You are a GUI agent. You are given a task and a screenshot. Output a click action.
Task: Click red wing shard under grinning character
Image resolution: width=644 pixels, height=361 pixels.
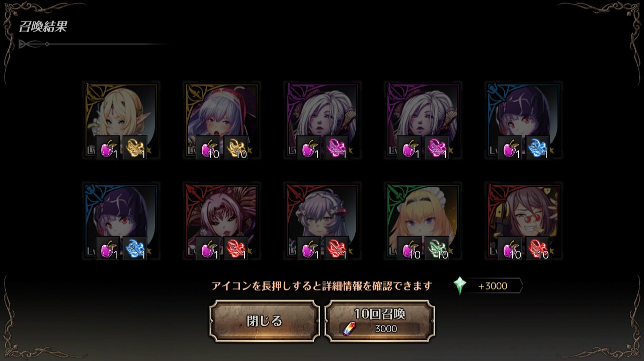coord(538,248)
